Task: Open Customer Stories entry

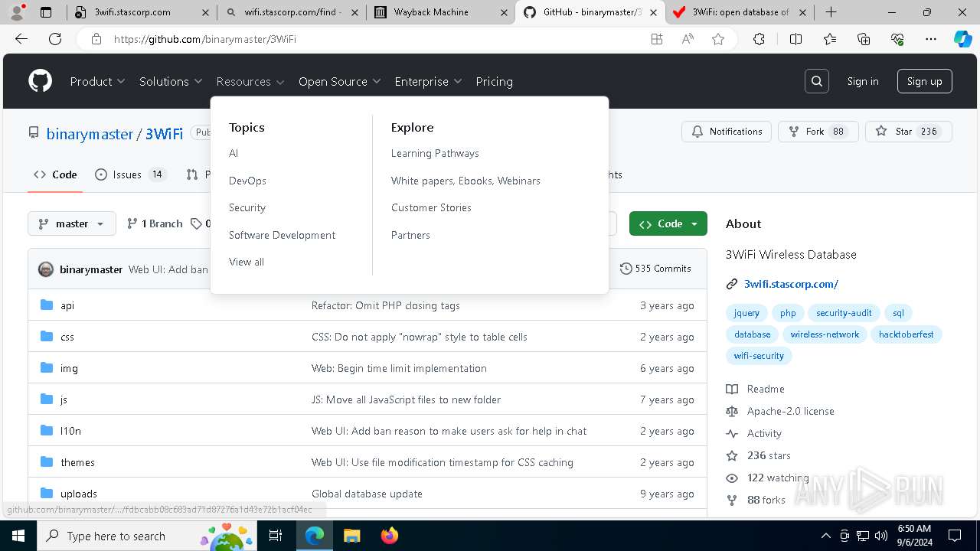Action: pos(431,207)
